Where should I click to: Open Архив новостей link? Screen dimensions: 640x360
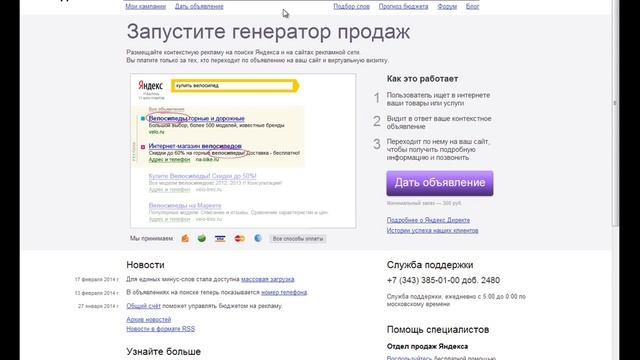tap(149, 320)
